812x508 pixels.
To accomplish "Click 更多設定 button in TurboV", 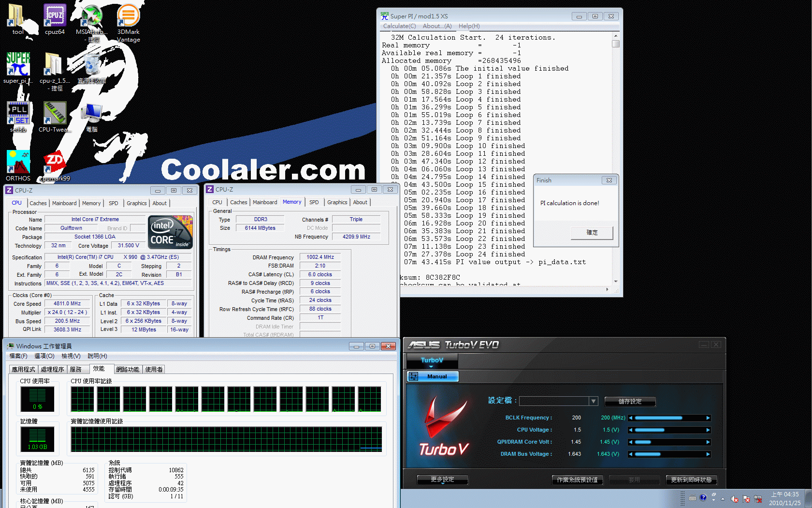I will click(x=442, y=479).
